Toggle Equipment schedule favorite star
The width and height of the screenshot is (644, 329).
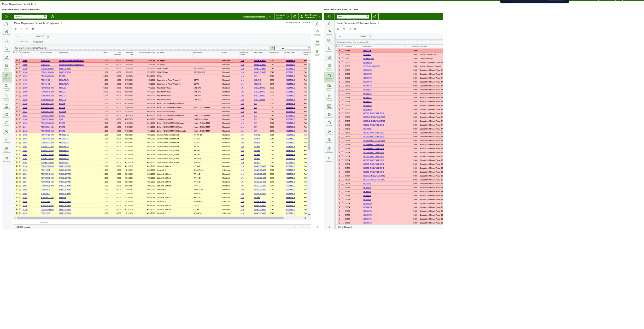point(62,23)
